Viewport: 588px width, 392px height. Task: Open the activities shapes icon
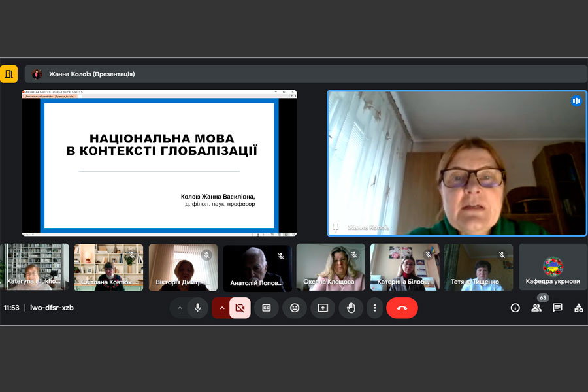[x=579, y=308]
